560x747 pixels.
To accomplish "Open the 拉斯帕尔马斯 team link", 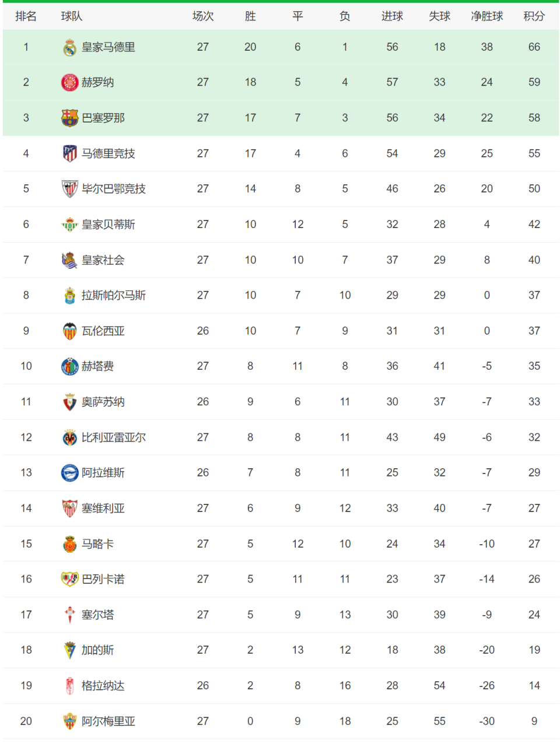I will click(114, 296).
